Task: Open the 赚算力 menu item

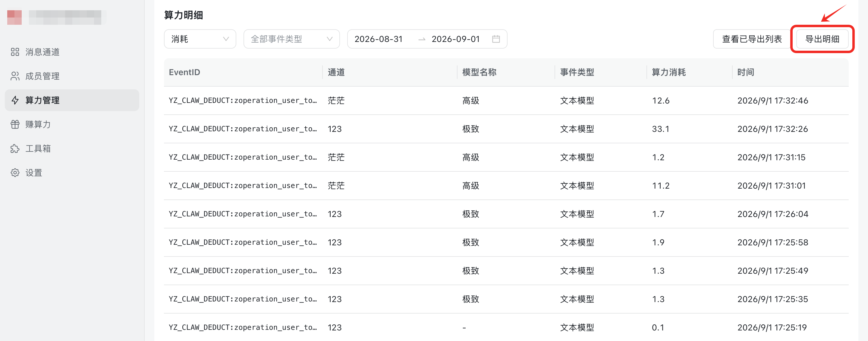Action: coord(72,124)
